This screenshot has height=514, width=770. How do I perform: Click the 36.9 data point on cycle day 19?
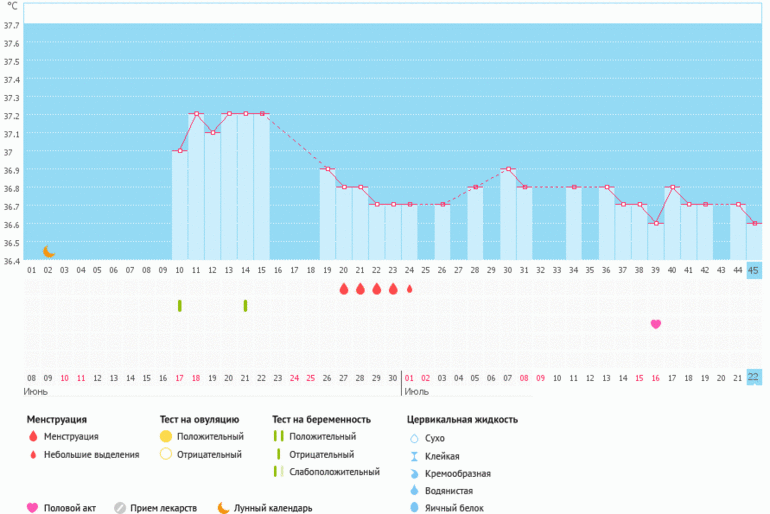click(x=328, y=169)
